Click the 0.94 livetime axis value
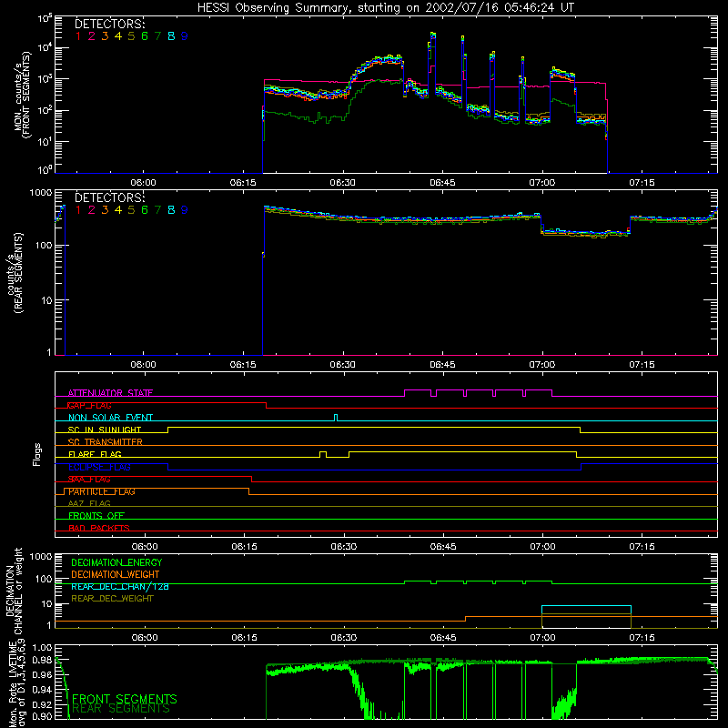Image resolution: width=728 pixels, height=728 pixels. 42,690
